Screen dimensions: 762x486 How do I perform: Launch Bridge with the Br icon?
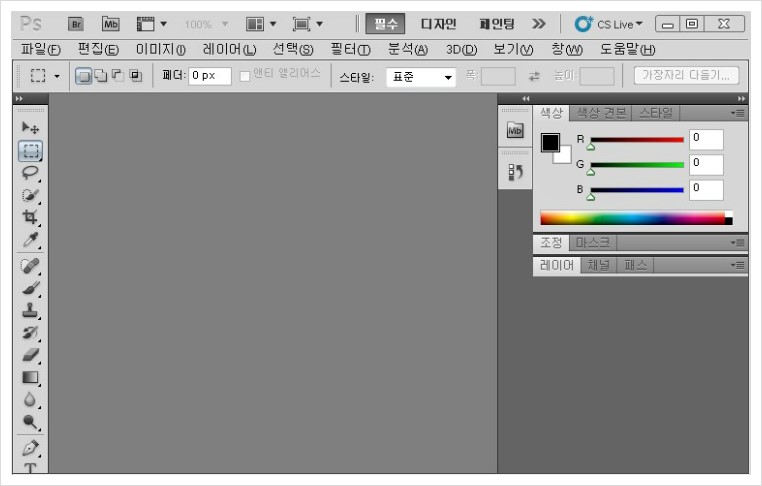76,23
